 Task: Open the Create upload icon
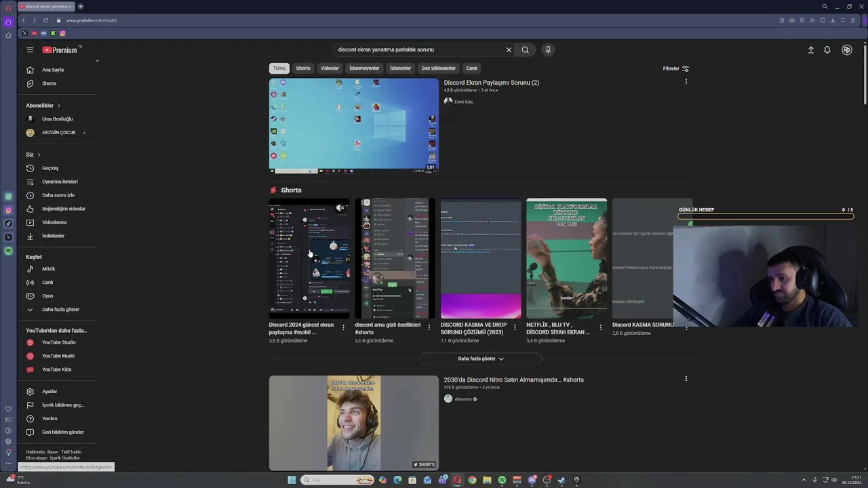click(810, 49)
